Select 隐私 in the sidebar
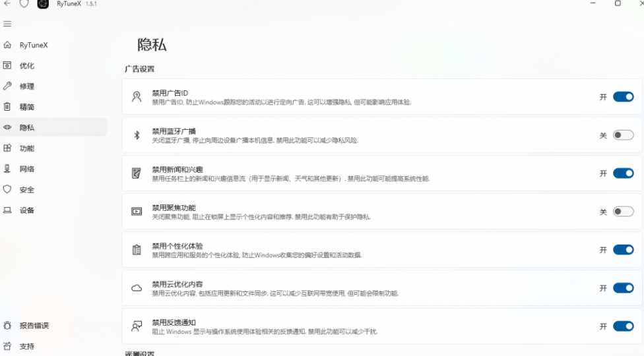 pos(27,128)
